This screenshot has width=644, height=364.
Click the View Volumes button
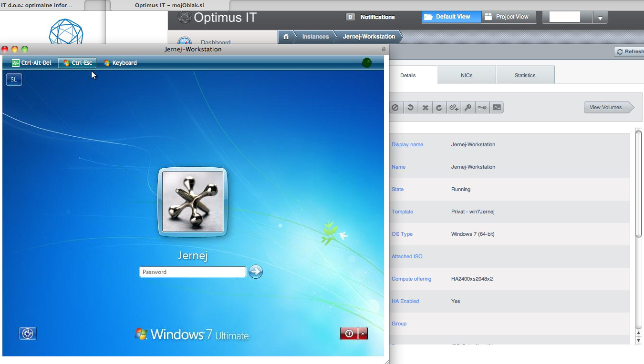606,107
